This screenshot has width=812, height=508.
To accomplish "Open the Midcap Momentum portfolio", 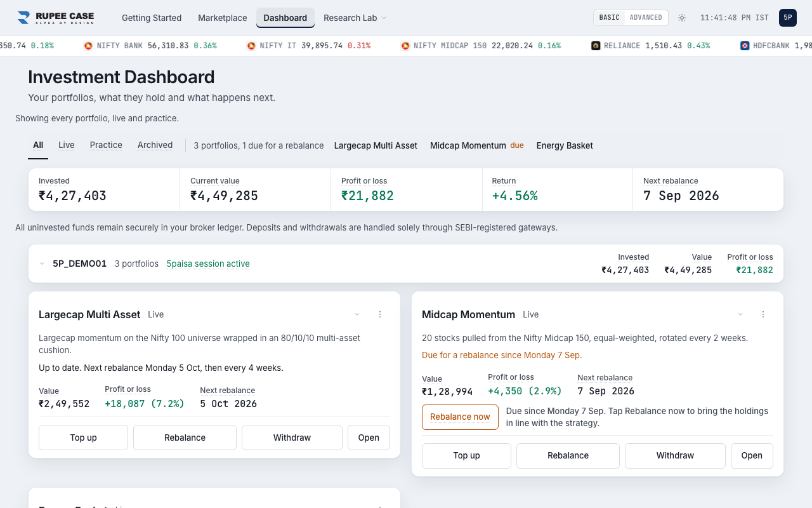I will 752,455.
